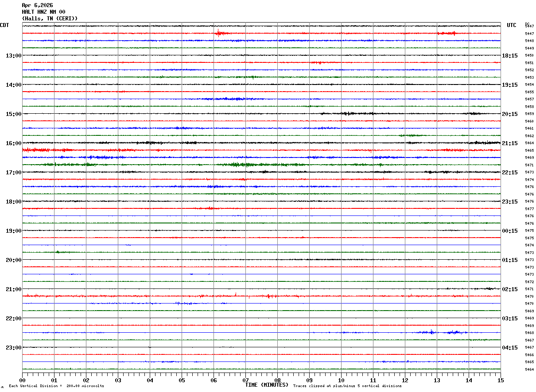Image resolution: width=536 pixels, height=392 pixels.
Task: Click the Traces clipped footnote text
Action: pyautogui.click(x=347, y=386)
